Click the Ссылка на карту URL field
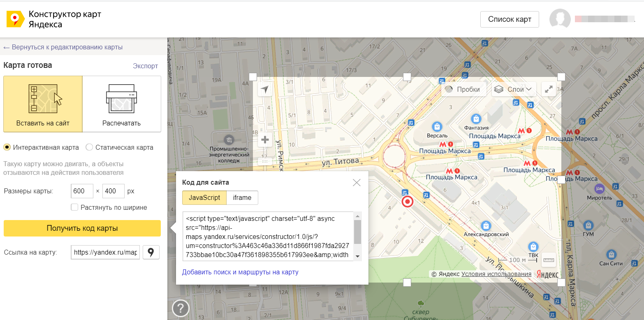This screenshot has width=644, height=320. click(x=106, y=252)
